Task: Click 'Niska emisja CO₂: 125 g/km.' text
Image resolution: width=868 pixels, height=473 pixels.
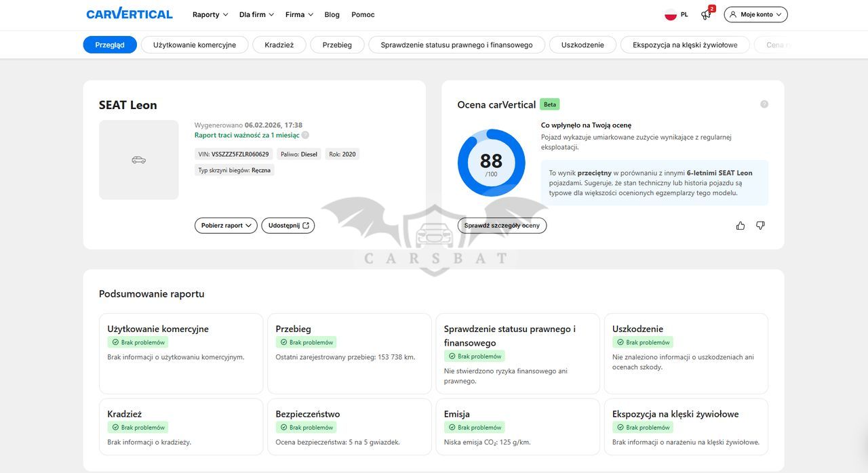Action: (x=488, y=443)
